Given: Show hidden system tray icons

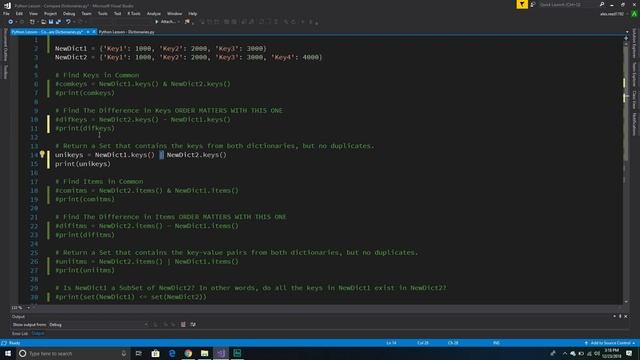Looking at the screenshot, I should click(564, 353).
